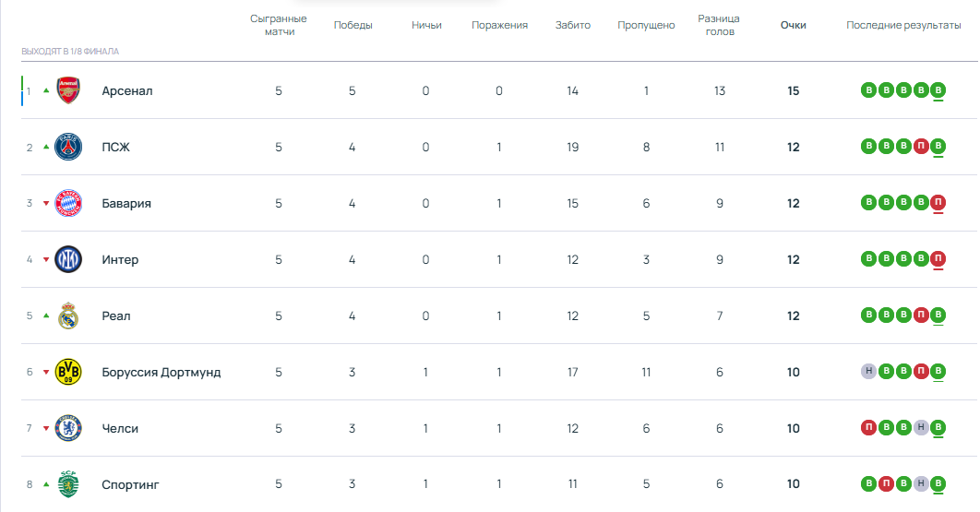Click the Arsenal club crest icon
The image size is (980, 512).
[68, 90]
